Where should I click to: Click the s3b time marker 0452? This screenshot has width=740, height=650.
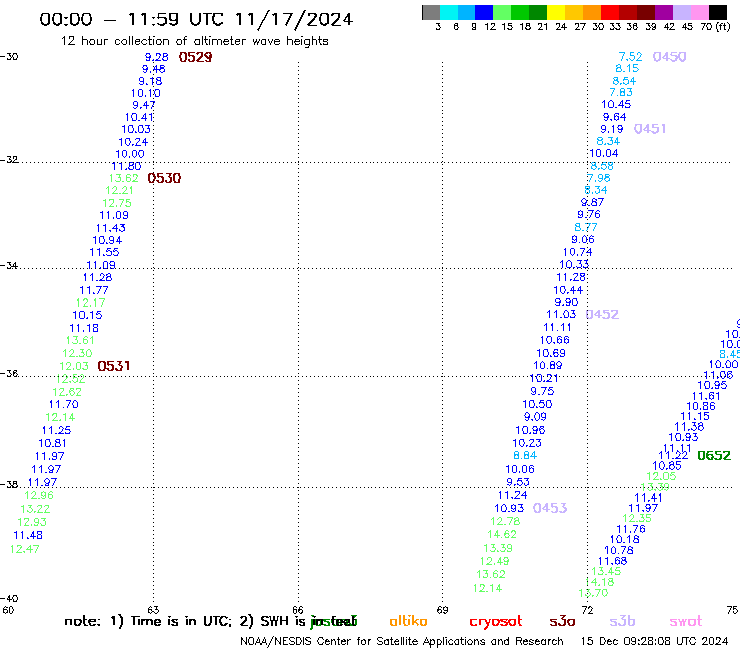(602, 314)
